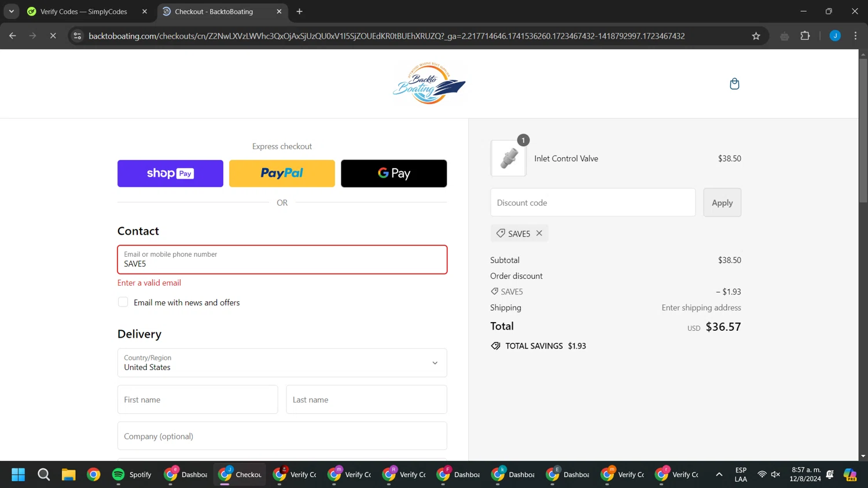Open the Chrome extensions puzzle icon
This screenshot has height=488, width=868.
(x=805, y=36)
